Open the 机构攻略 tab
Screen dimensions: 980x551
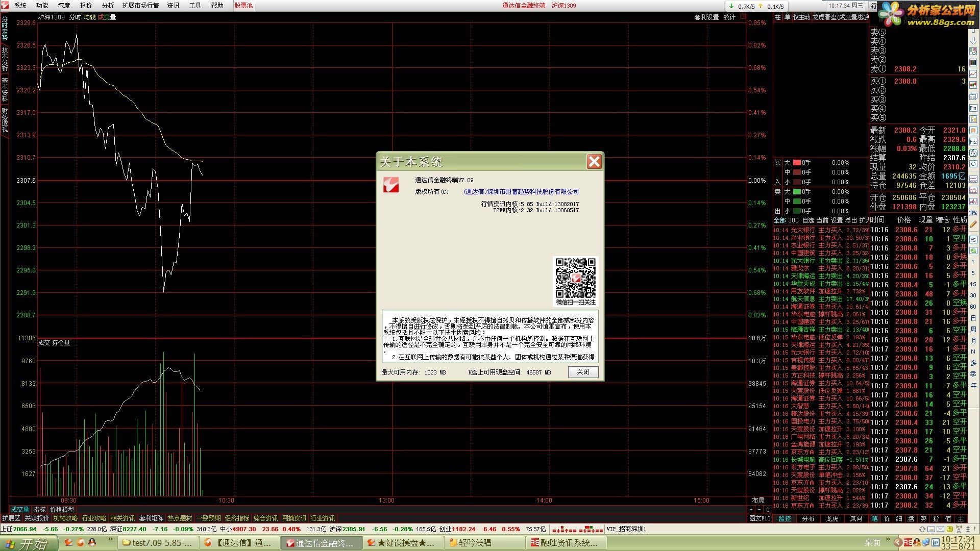point(65,518)
